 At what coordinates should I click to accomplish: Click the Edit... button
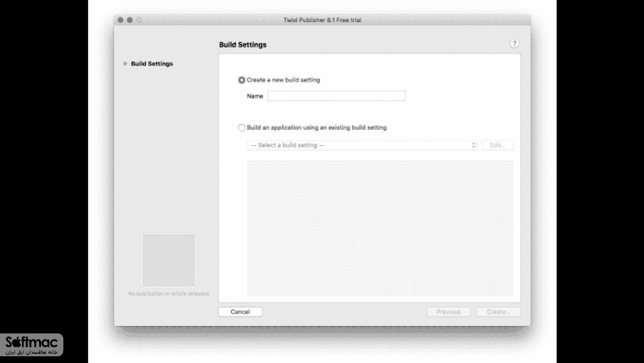click(498, 145)
